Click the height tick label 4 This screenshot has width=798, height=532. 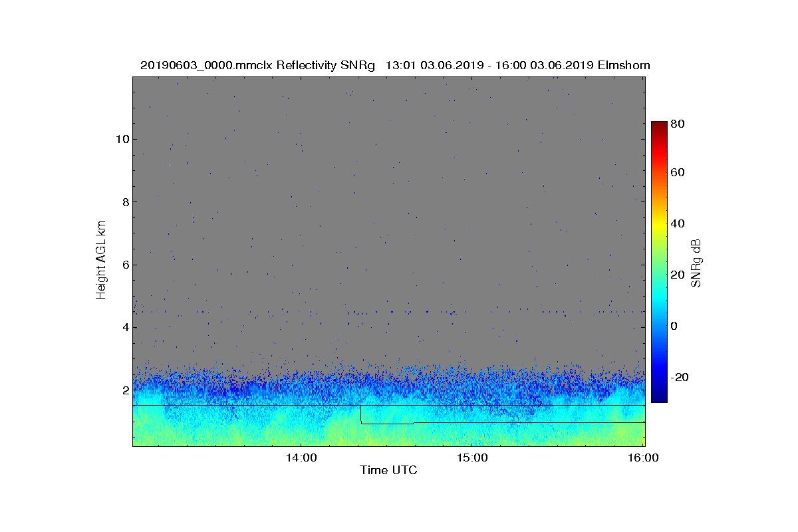(x=124, y=327)
